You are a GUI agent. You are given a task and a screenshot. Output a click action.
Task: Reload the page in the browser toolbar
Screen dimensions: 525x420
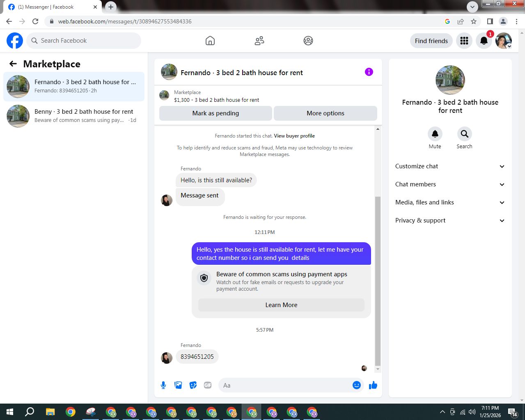pos(35,21)
